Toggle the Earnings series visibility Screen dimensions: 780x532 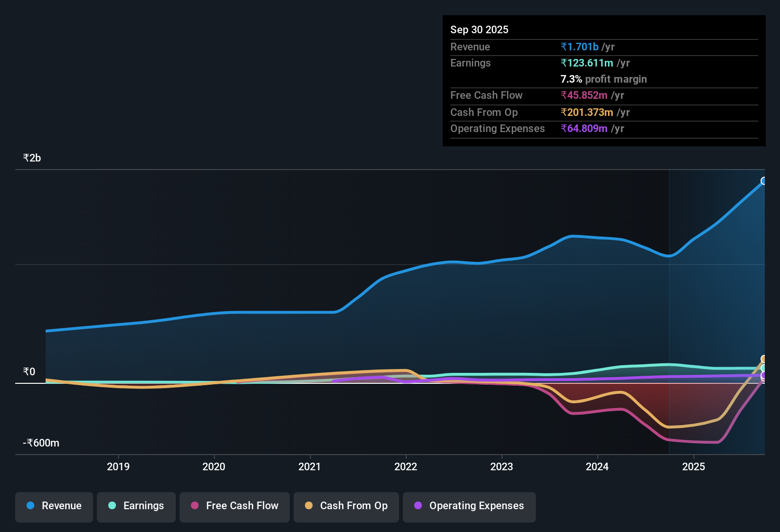coord(136,507)
